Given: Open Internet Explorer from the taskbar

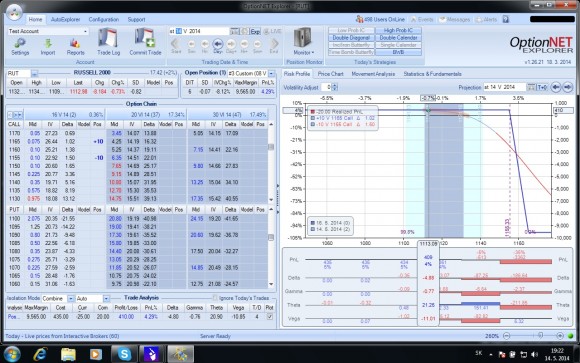Looking at the screenshot, I should tap(40, 354).
